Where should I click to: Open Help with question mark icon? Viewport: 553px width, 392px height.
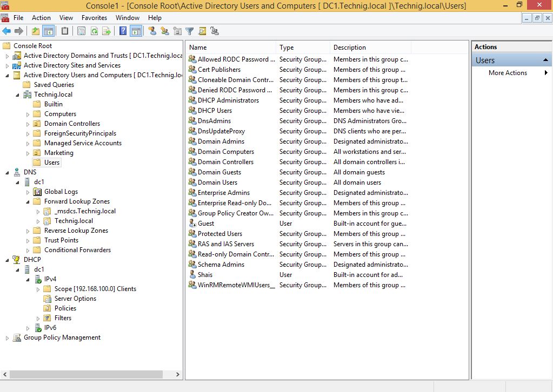(x=123, y=31)
